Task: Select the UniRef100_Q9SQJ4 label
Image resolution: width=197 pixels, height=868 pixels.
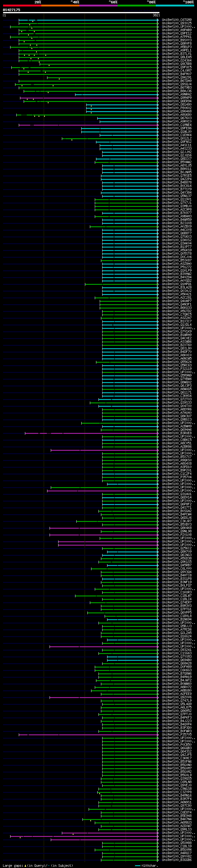Action: 176,84
